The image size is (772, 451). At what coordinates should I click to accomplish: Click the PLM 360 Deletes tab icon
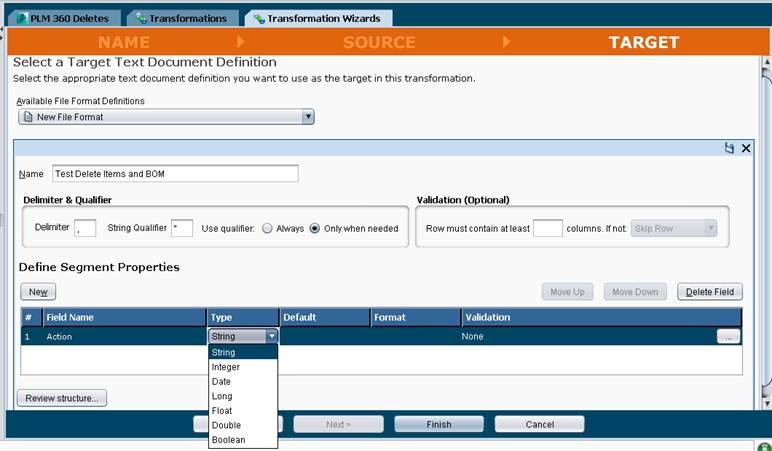22,19
